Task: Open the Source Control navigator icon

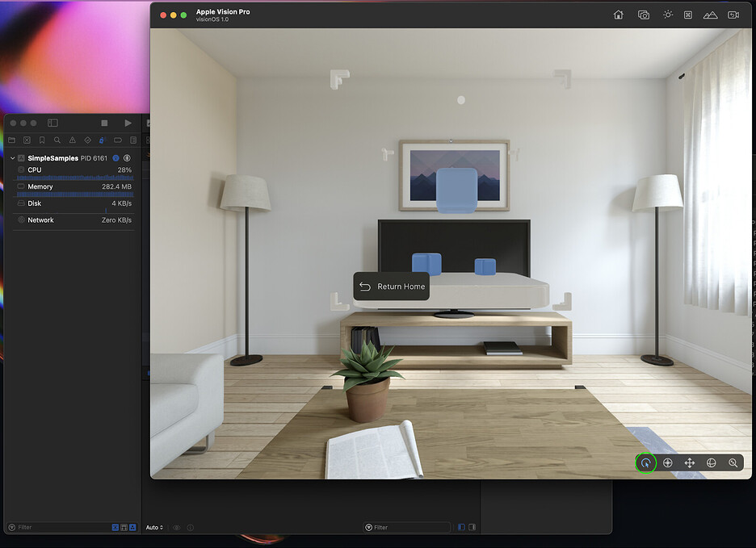Action: click(27, 140)
